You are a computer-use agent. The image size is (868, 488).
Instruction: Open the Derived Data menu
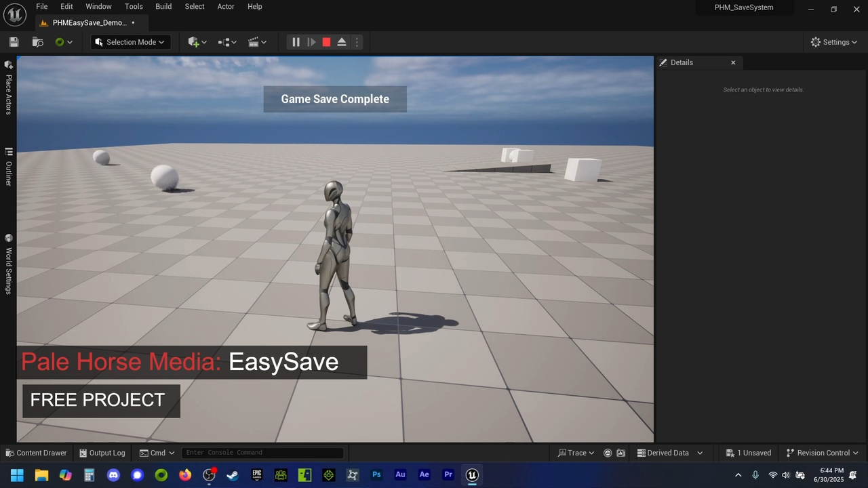[x=670, y=453]
